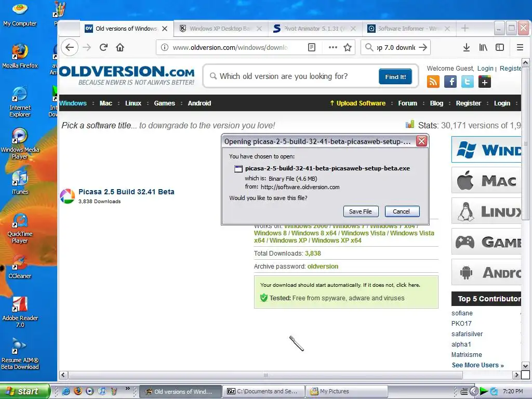532x399 pixels.
Task: Open Adobe Reader 7.0 desktop shortcut
Action: (20, 312)
